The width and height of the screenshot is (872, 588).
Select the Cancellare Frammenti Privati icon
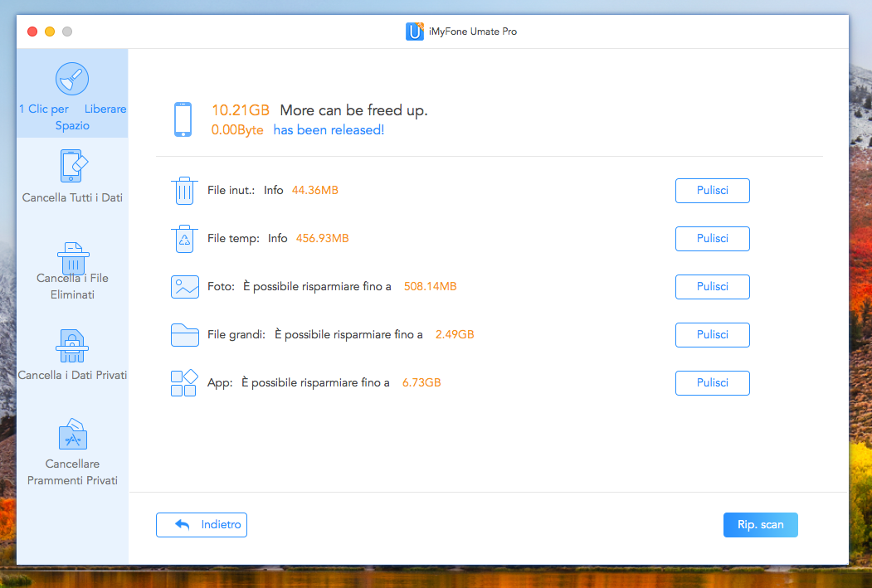pos(72,433)
